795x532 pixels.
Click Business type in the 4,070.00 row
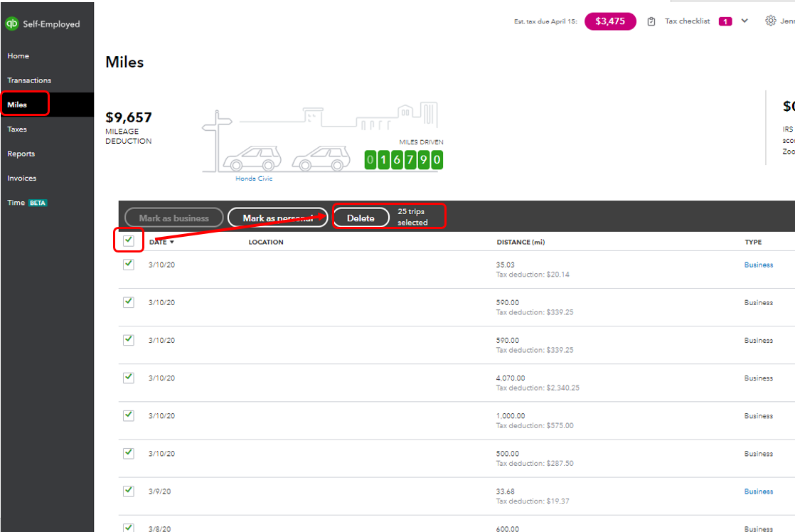759,378
